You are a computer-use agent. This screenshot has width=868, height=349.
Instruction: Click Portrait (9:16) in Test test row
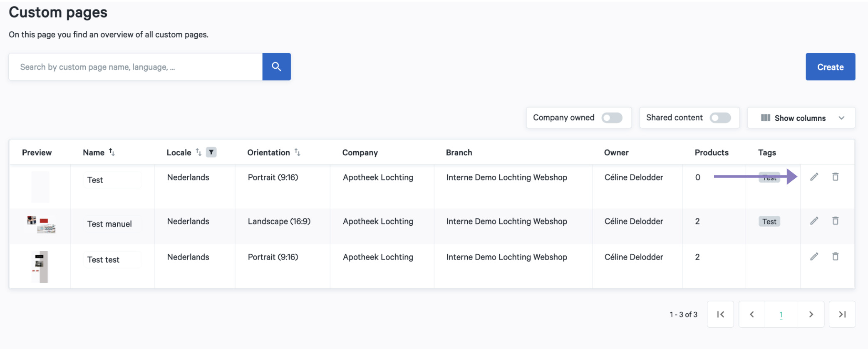pyautogui.click(x=273, y=257)
